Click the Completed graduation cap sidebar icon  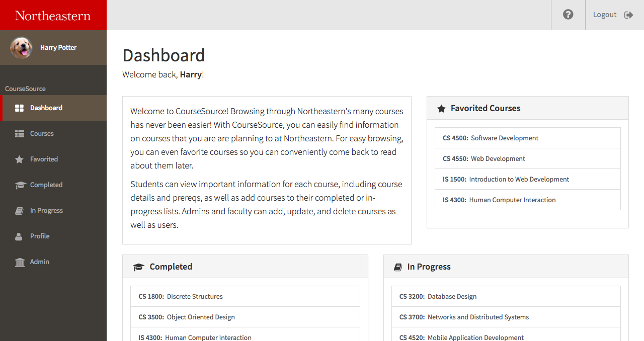20,185
